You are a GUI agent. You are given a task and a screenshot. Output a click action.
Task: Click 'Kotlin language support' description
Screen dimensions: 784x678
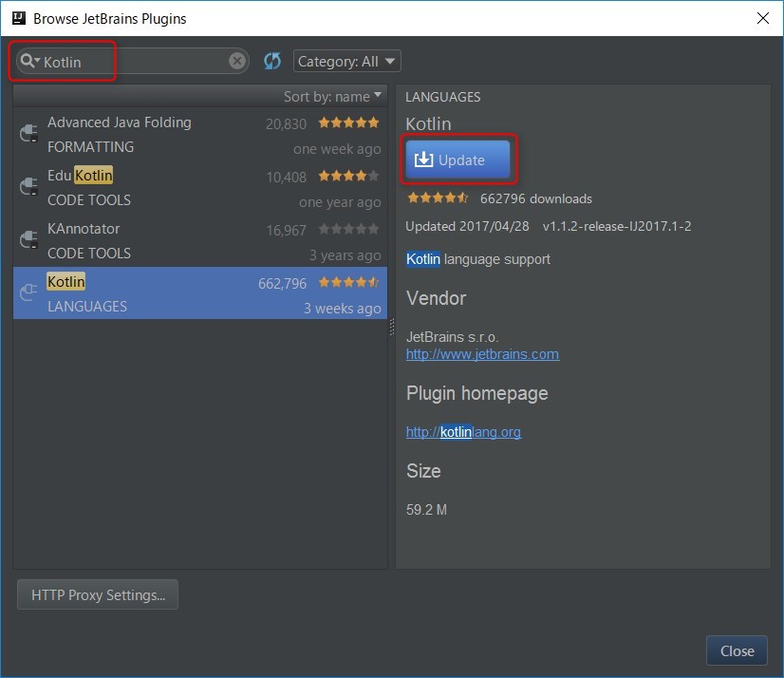tap(478, 259)
